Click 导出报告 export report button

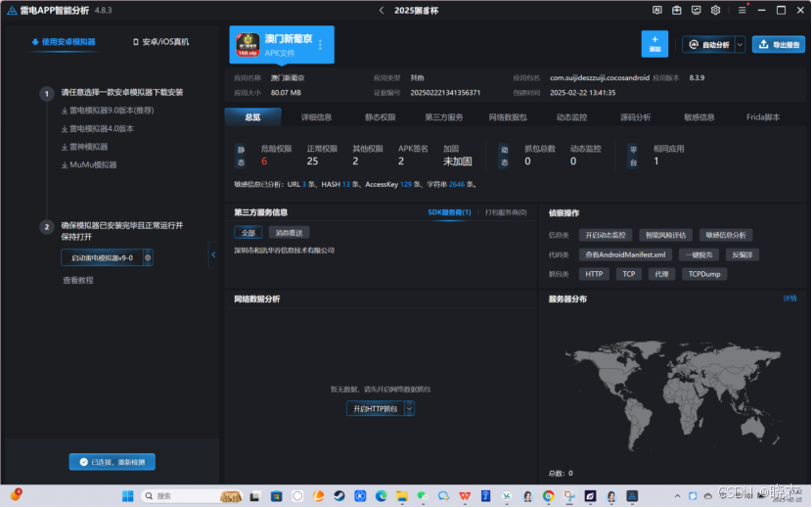[779, 45]
